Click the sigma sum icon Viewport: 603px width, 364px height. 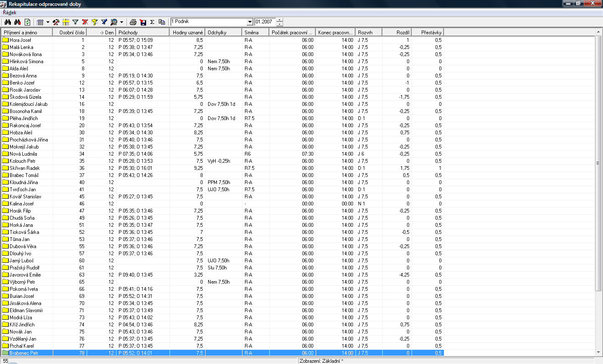(x=152, y=22)
